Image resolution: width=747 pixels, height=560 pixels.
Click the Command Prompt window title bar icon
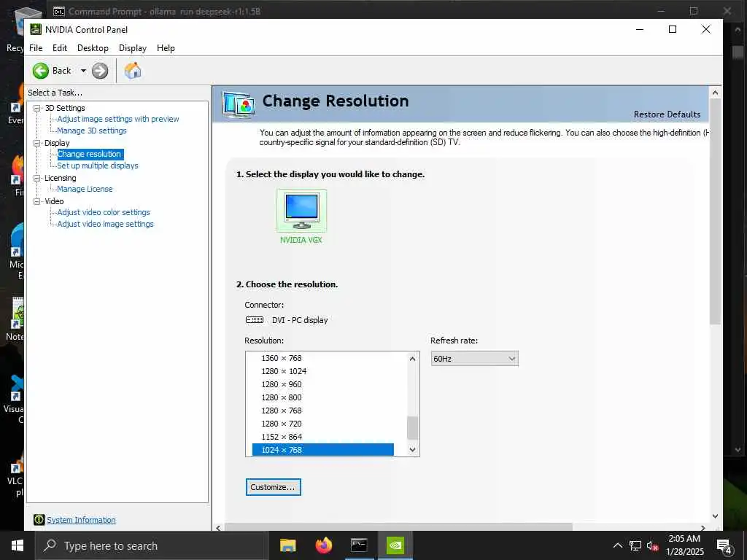[58, 11]
